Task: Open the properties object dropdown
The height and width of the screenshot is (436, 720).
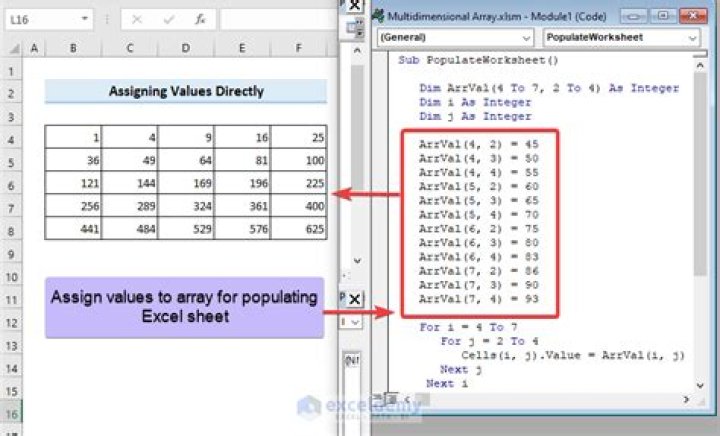Action: [x=355, y=323]
